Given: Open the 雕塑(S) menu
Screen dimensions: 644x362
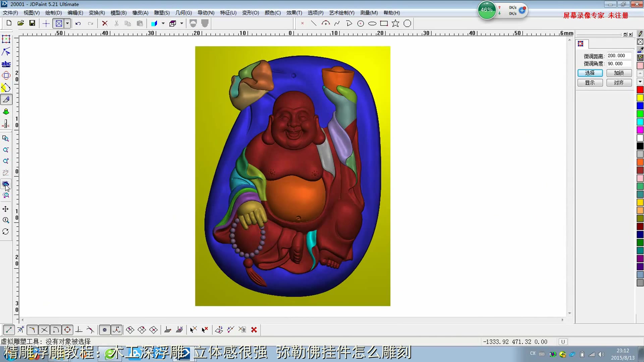Looking at the screenshot, I should 162,13.
